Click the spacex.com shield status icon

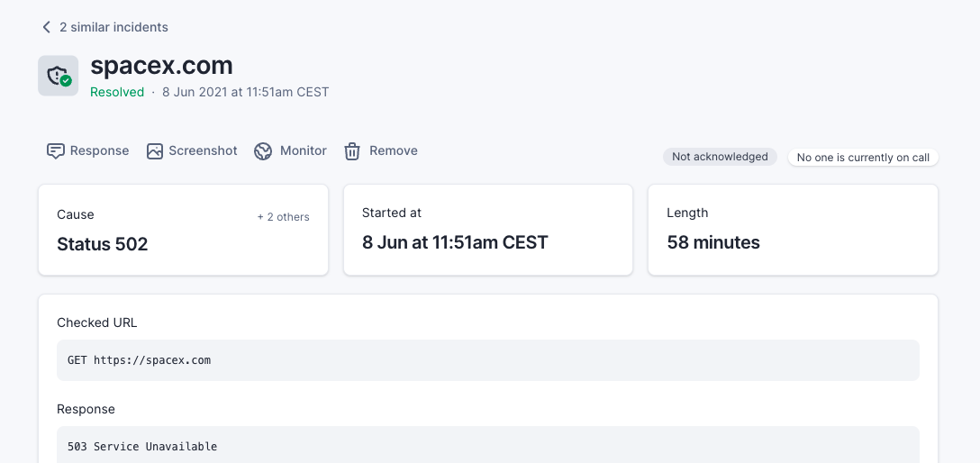tap(58, 76)
